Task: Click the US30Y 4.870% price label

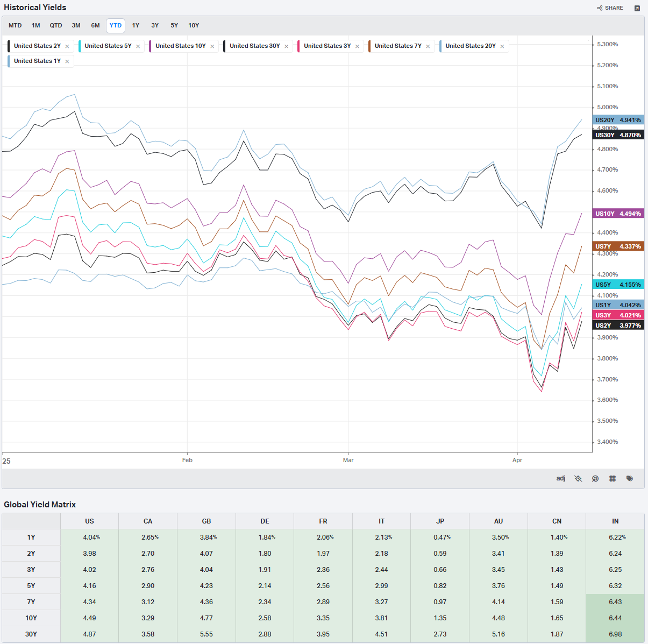Action: (618, 135)
